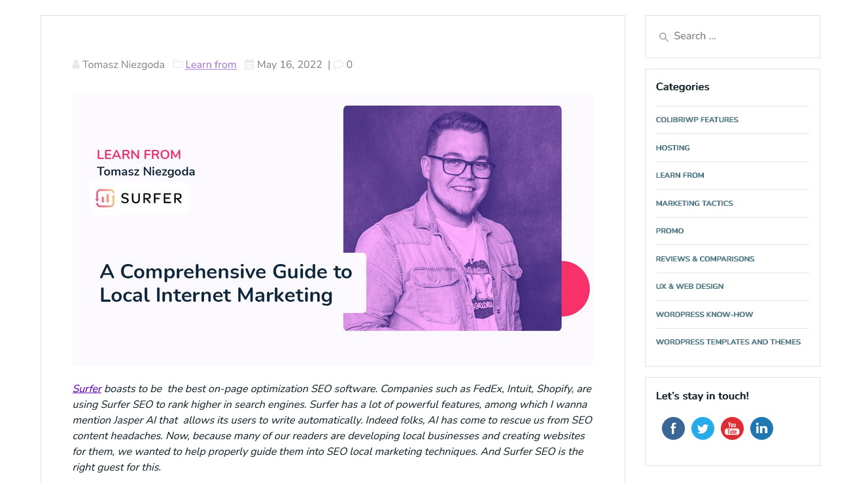Click the Surfer logo in the banner
Screen dimensions: 868x483
[x=139, y=198]
